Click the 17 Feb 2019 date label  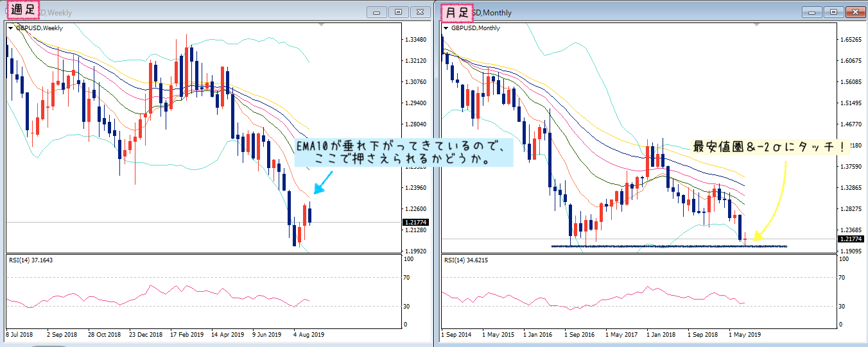click(187, 335)
